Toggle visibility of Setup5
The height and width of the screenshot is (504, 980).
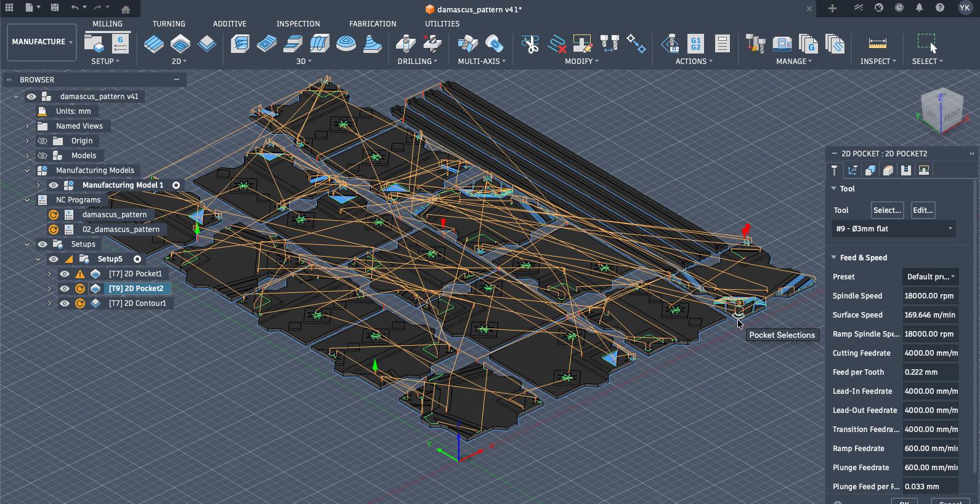54,259
